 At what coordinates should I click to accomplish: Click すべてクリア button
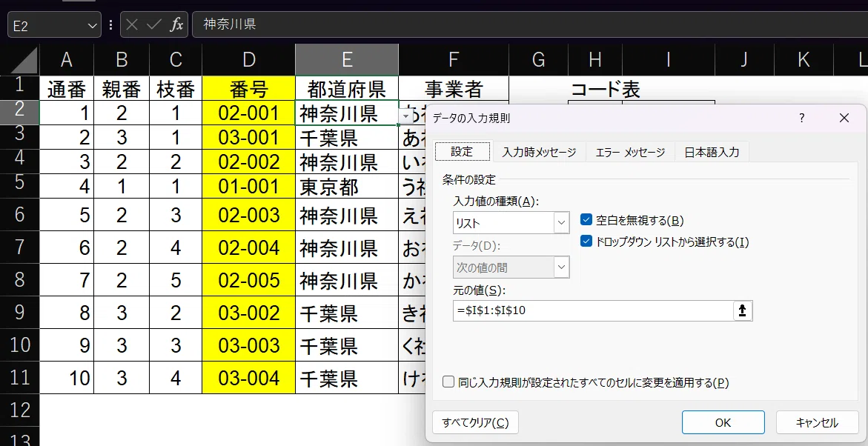point(475,423)
